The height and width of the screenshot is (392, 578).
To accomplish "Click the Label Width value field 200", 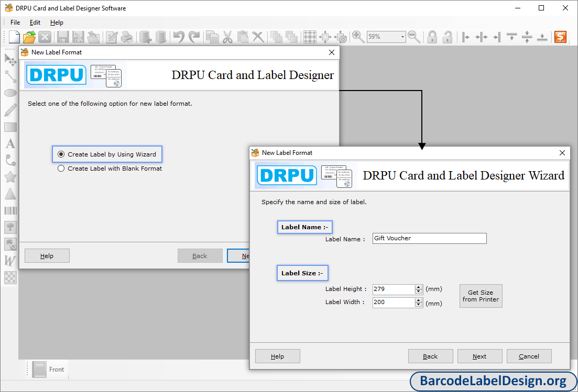I will tap(394, 303).
